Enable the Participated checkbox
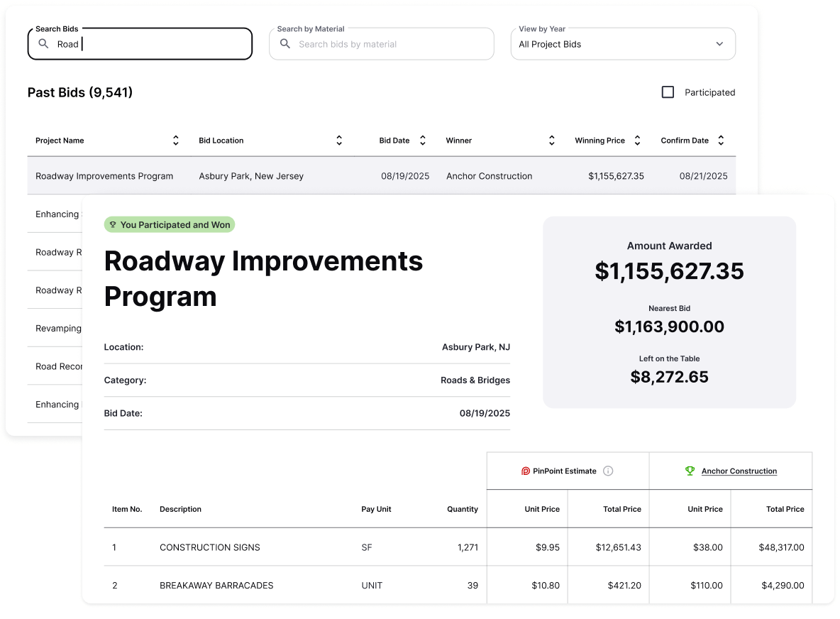Image resolution: width=840 pixels, height=619 pixels. (668, 92)
